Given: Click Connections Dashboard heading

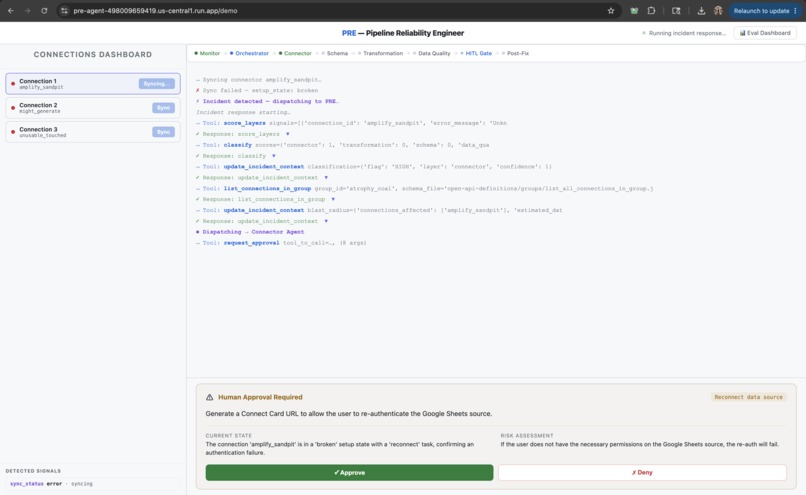Looking at the screenshot, I should [x=93, y=54].
